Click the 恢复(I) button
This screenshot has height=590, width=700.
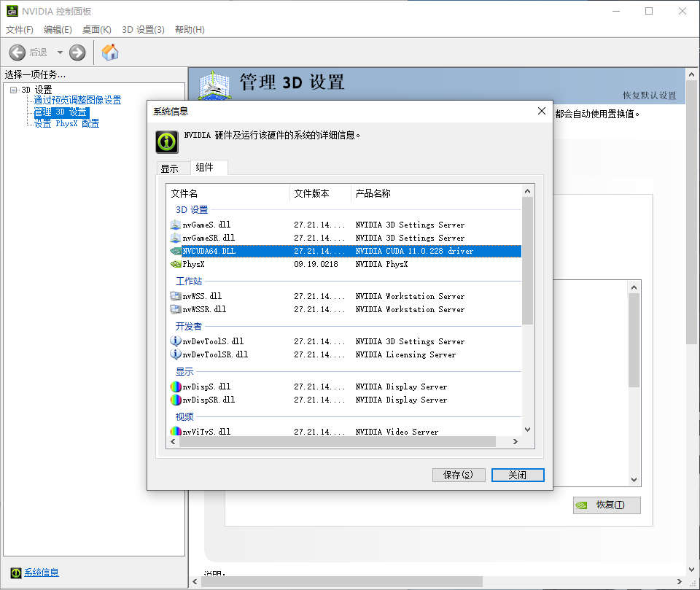[x=607, y=505]
